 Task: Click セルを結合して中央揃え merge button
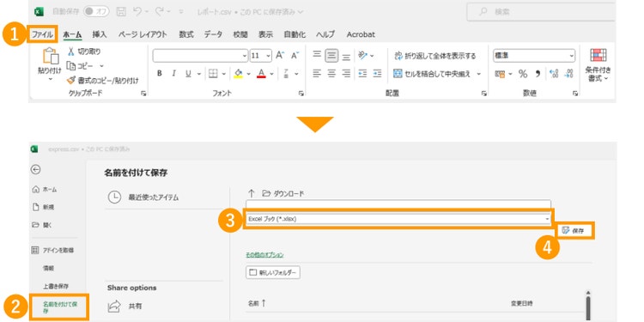click(x=431, y=74)
